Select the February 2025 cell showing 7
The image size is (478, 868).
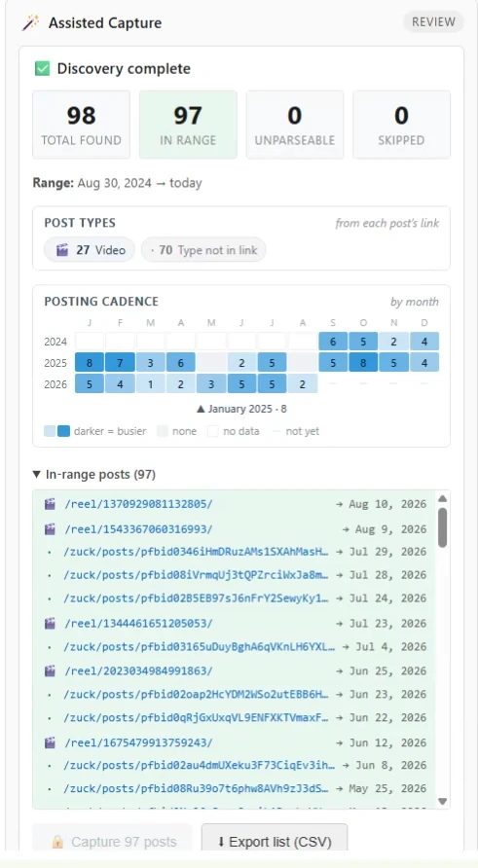click(x=120, y=363)
